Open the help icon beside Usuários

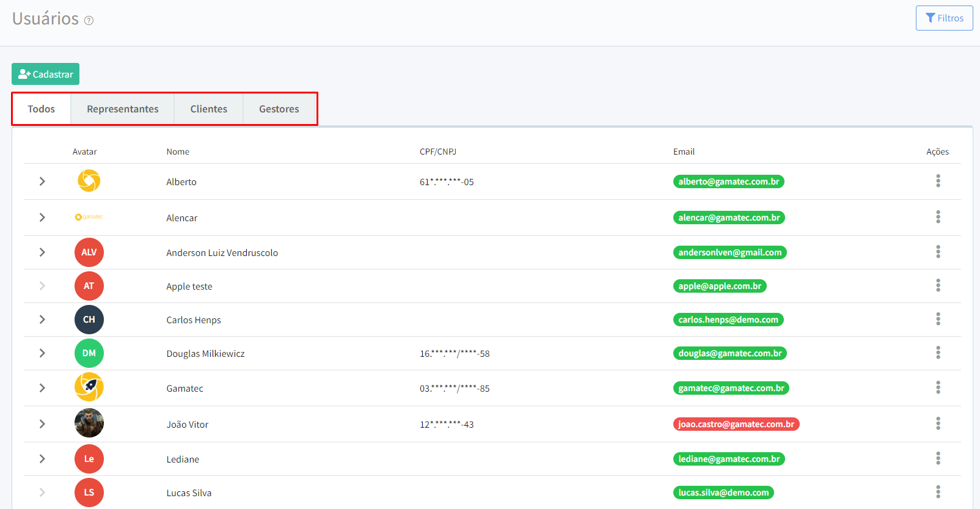click(x=89, y=20)
